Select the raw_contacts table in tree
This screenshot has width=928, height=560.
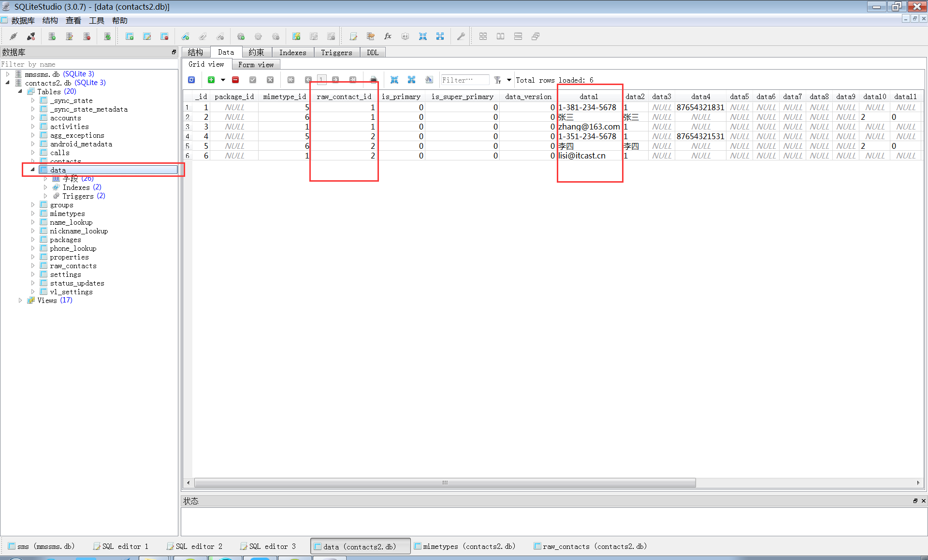73,266
